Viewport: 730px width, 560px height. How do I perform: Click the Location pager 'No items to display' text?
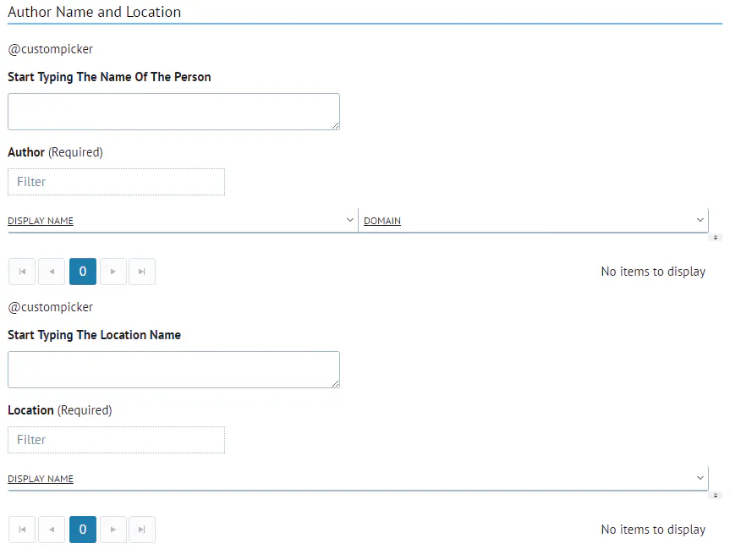pos(653,530)
